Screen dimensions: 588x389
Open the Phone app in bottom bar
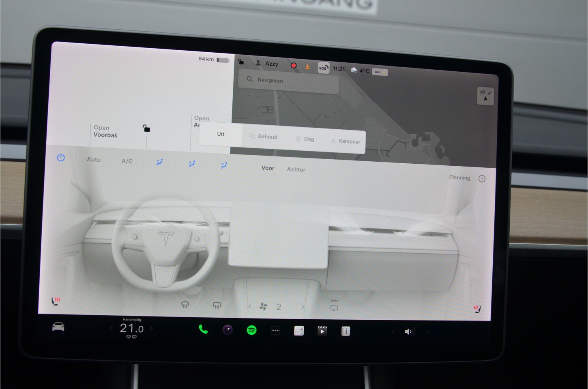(x=203, y=329)
